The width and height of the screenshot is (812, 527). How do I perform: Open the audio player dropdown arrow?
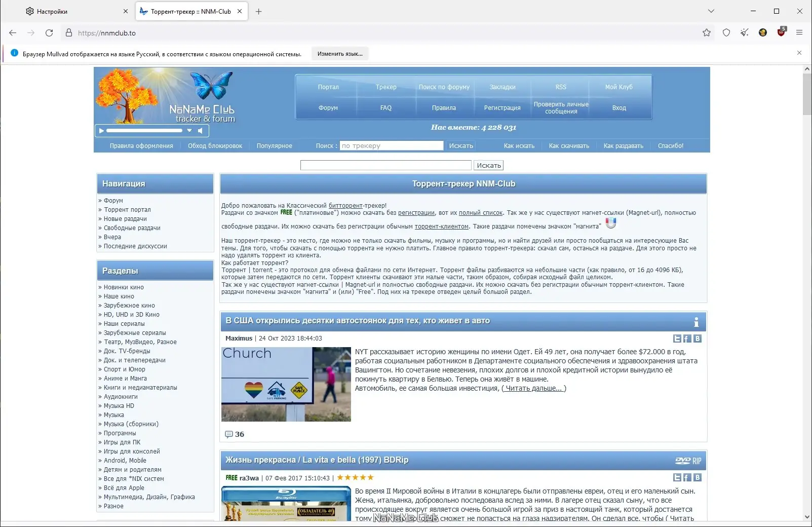click(189, 131)
